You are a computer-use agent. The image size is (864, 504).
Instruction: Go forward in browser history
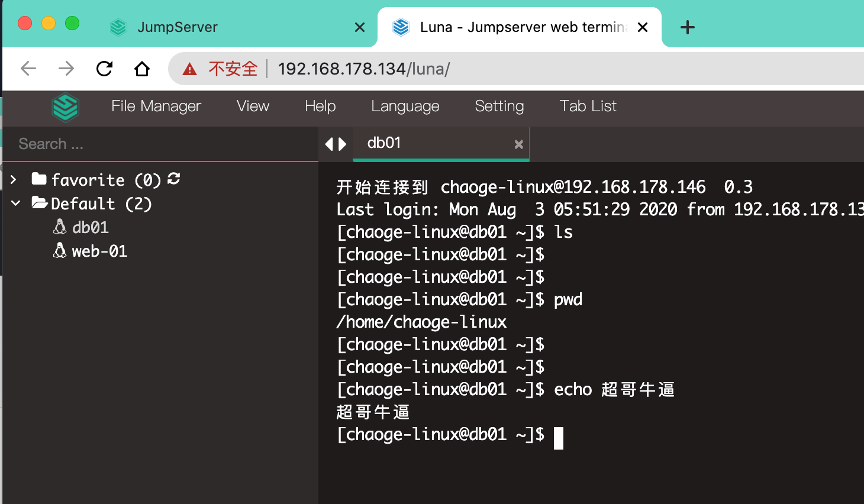[66, 69]
